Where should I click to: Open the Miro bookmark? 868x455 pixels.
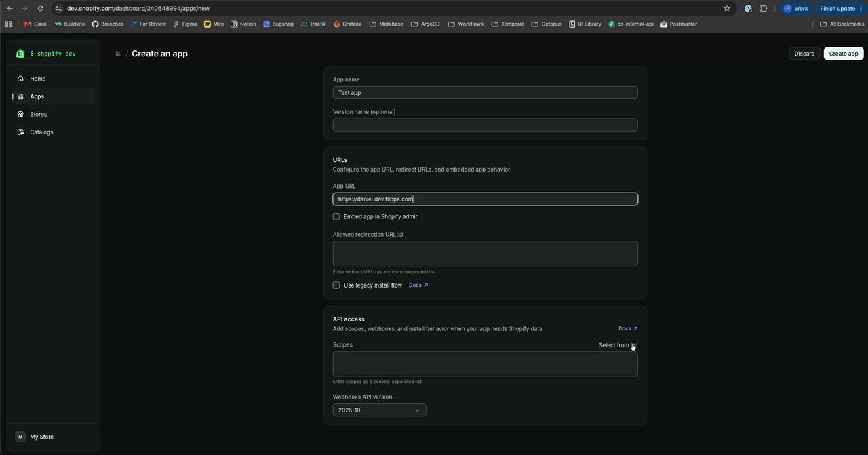click(214, 24)
